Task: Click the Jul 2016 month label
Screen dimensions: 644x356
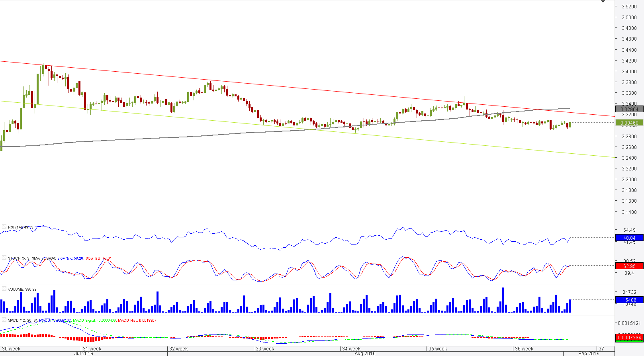Action: (84, 354)
